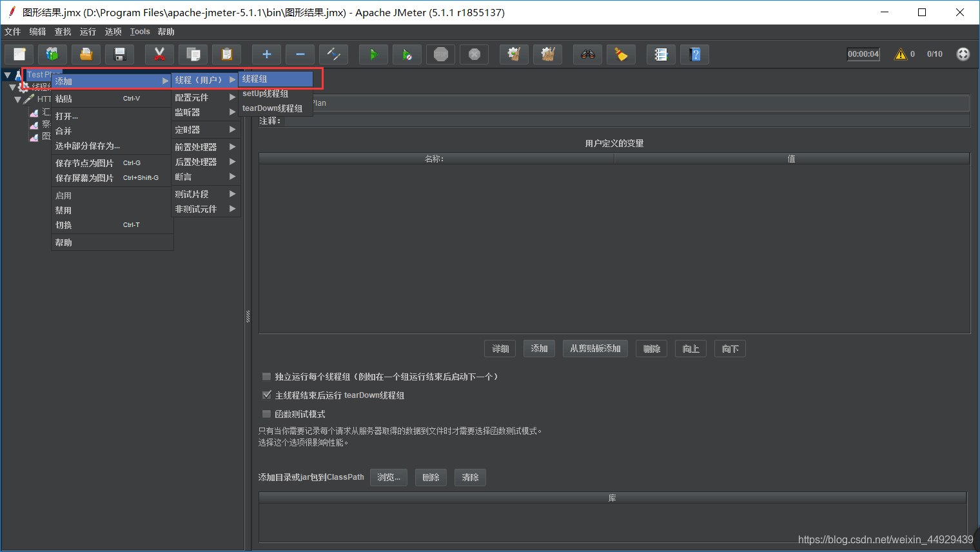
Task: Expand the 定时器 submenu
Action: click(206, 130)
